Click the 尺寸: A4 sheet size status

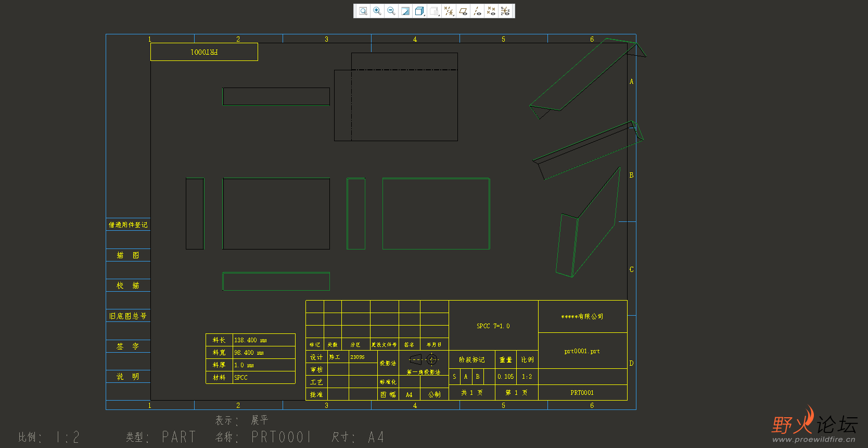coord(358,437)
